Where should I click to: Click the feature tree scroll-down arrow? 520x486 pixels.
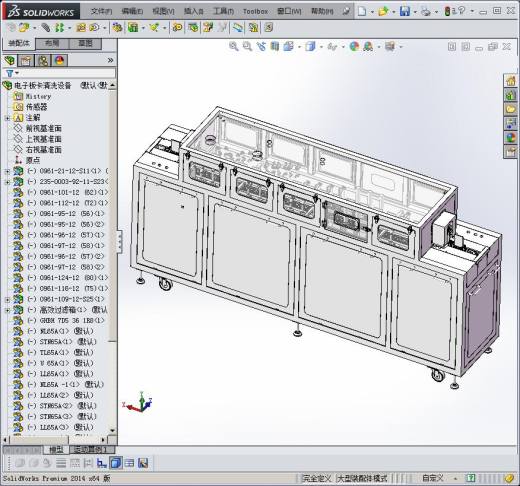tap(112, 430)
